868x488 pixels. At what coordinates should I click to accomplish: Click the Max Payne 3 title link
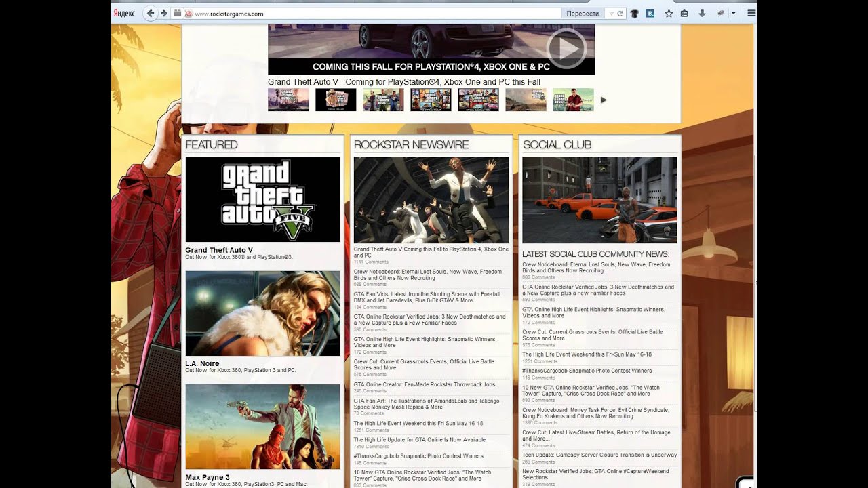[x=208, y=477]
